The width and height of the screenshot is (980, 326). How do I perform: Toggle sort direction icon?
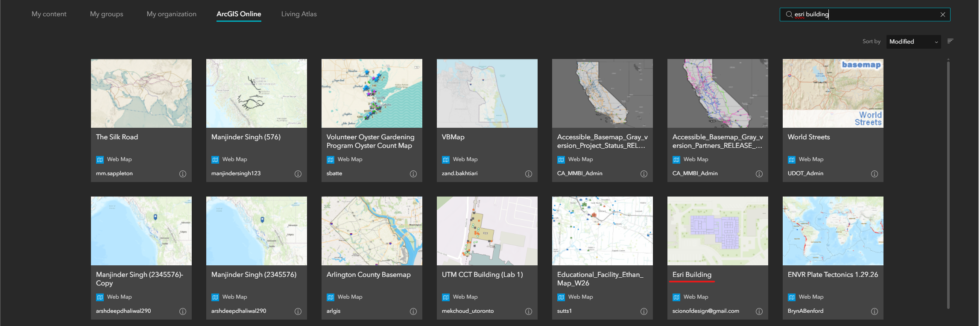(x=950, y=41)
